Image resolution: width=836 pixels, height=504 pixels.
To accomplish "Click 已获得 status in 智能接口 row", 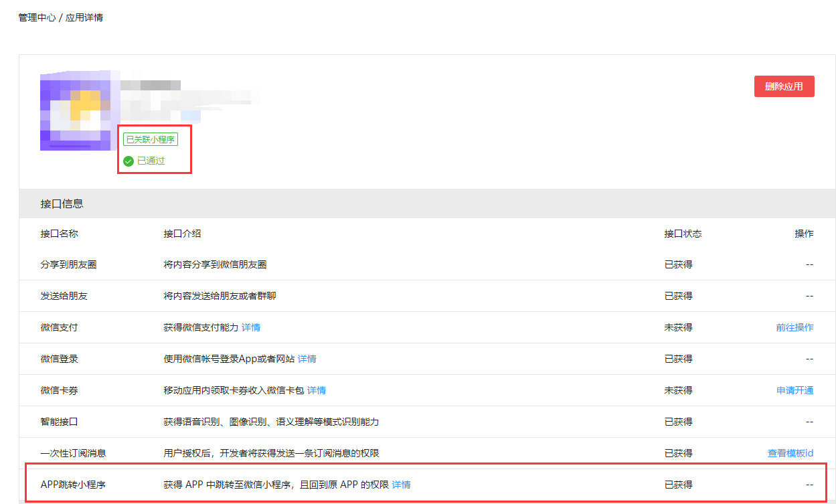I will click(679, 422).
